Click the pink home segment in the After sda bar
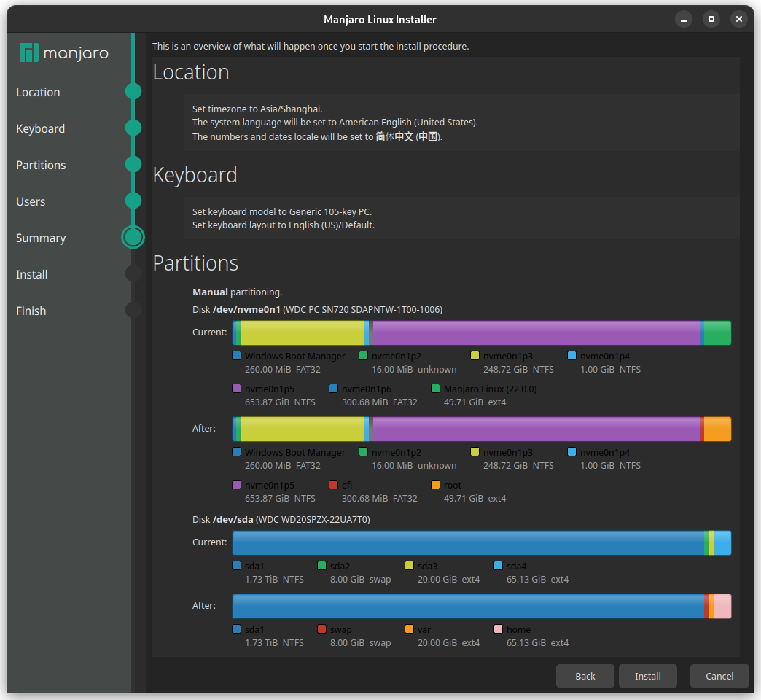This screenshot has height=700, width=761. pyautogui.click(x=722, y=607)
